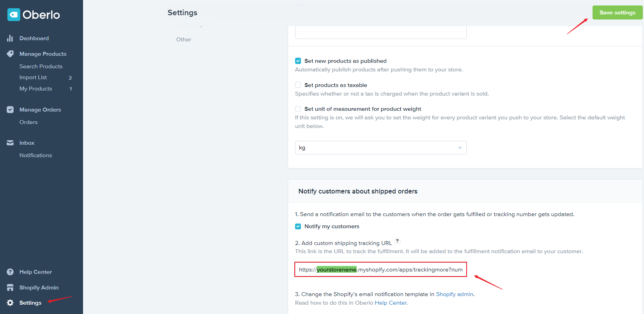Screen dimensions: 644x314
Task: Click the Help Center question mark icon
Action: (10, 272)
